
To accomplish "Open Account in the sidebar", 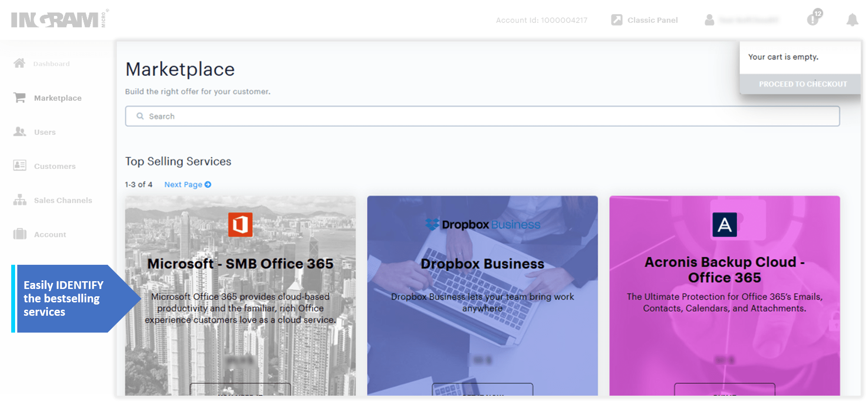I will (x=50, y=235).
